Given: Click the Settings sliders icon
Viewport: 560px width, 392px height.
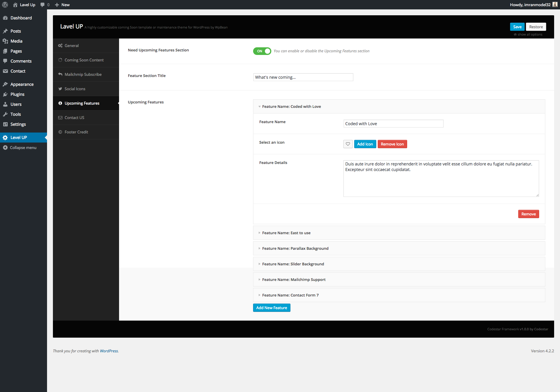Looking at the screenshot, I should point(5,124).
